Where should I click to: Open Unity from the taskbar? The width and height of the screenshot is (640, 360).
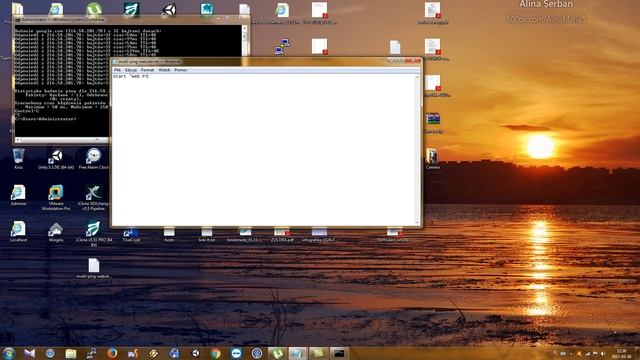195,353
